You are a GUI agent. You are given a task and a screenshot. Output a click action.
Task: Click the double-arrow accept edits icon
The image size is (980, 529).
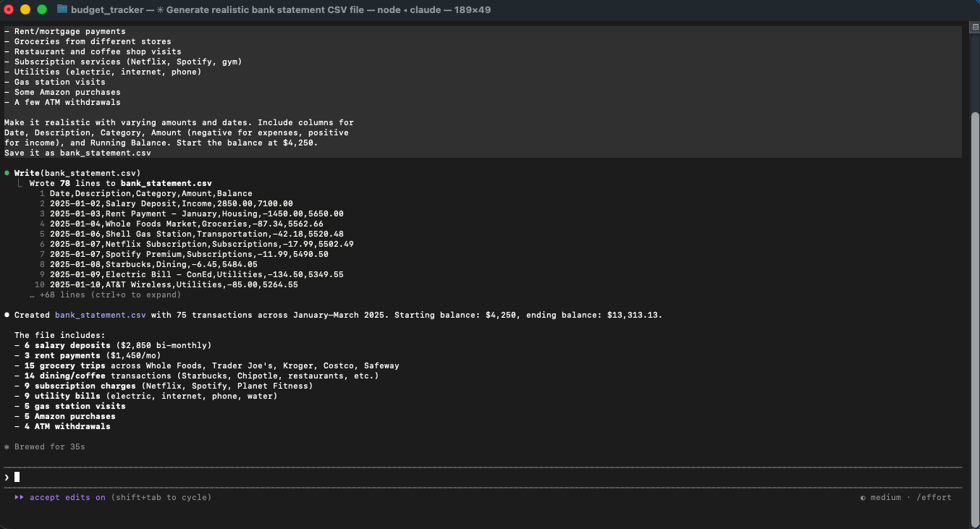pos(19,497)
